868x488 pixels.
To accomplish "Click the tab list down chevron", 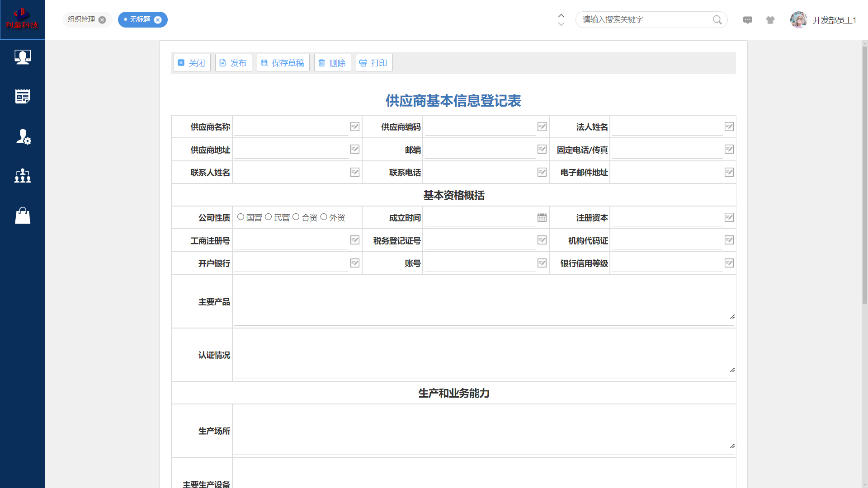I will pyautogui.click(x=561, y=24).
